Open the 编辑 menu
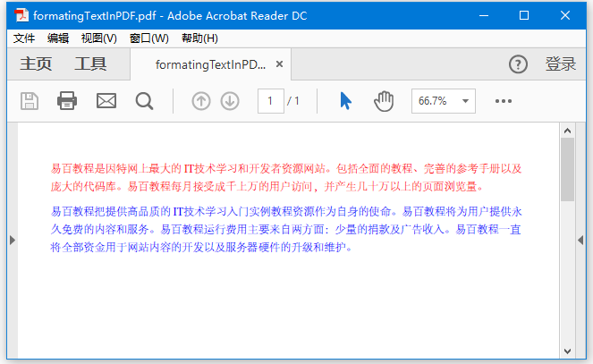Image resolution: width=593 pixels, height=364 pixels. click(x=58, y=38)
